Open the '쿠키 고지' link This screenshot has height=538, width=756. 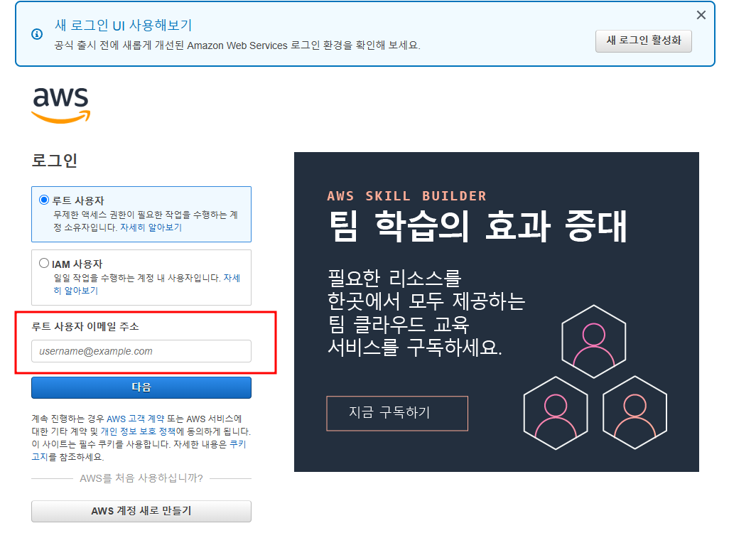coord(238,444)
